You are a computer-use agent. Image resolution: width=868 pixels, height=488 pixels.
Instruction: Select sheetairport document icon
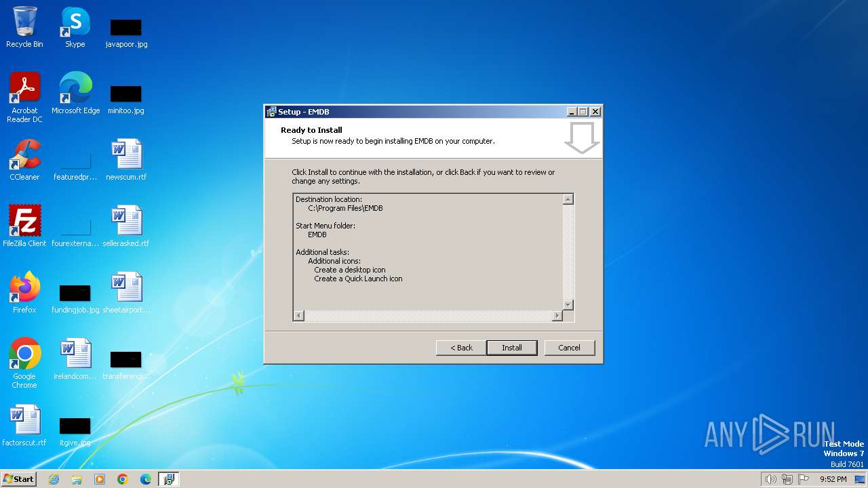click(126, 293)
